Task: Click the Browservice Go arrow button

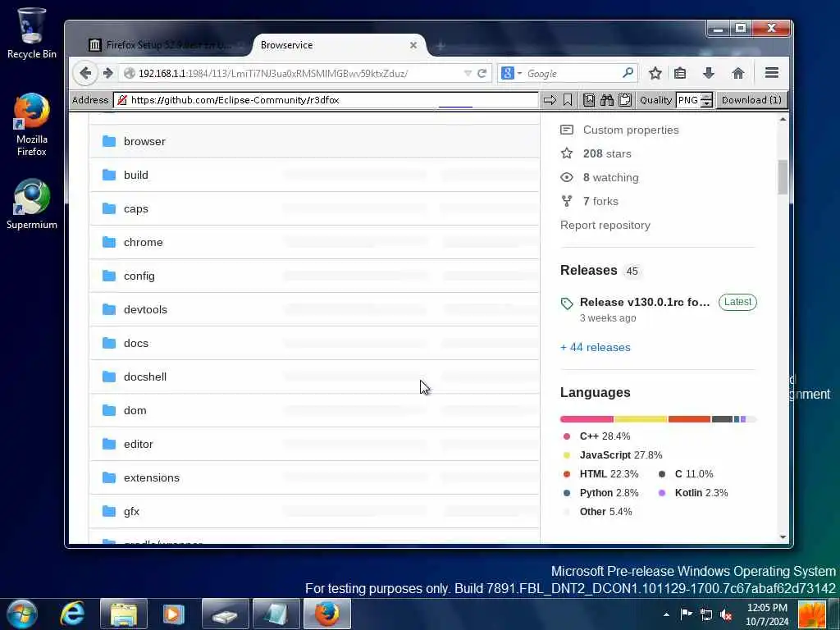Action: tap(550, 99)
